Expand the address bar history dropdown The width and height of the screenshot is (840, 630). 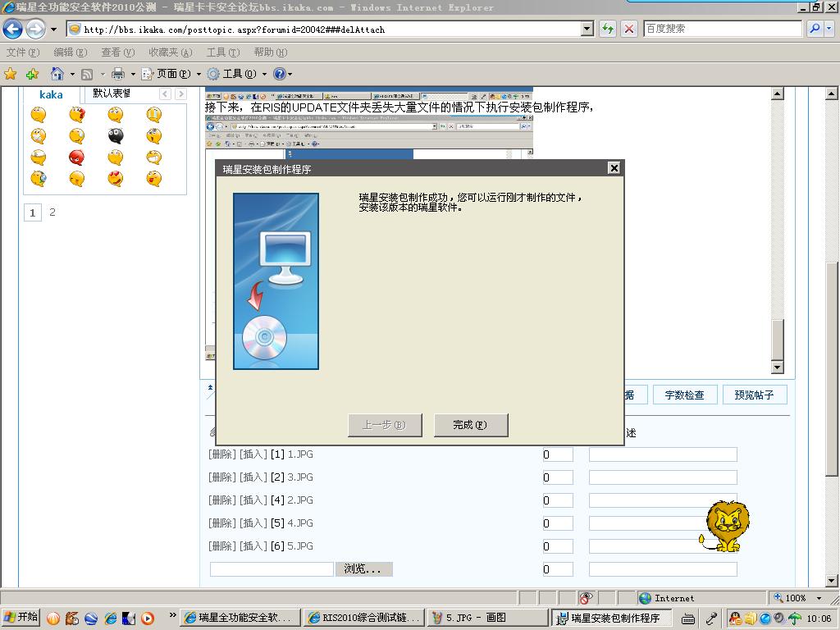pyautogui.click(x=587, y=30)
